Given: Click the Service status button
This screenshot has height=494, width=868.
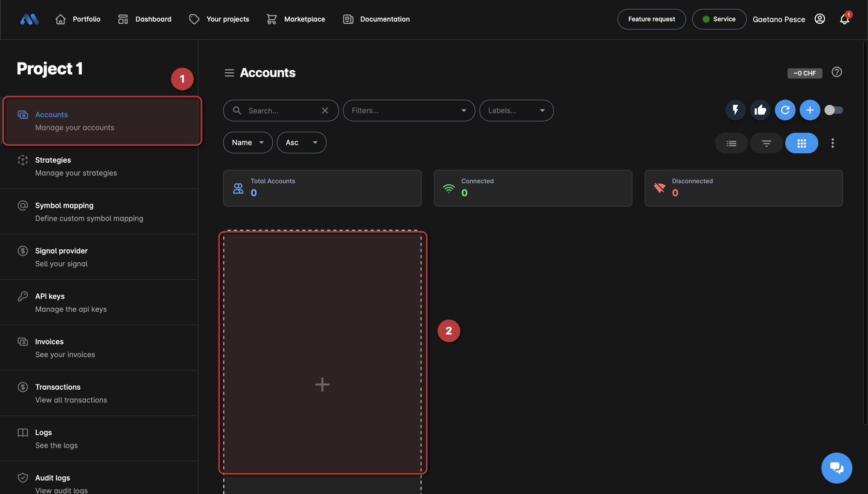Looking at the screenshot, I should click(719, 19).
